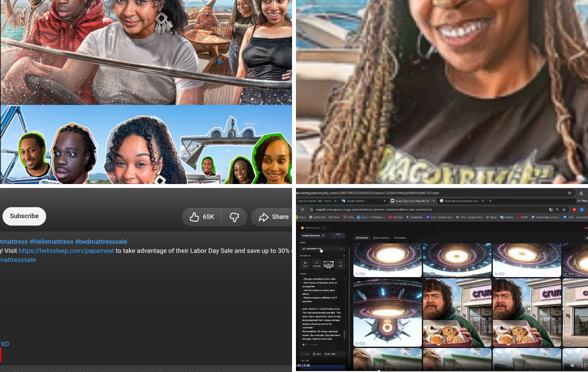Switch to the Academy tab
588x372 pixels.
[400, 238]
